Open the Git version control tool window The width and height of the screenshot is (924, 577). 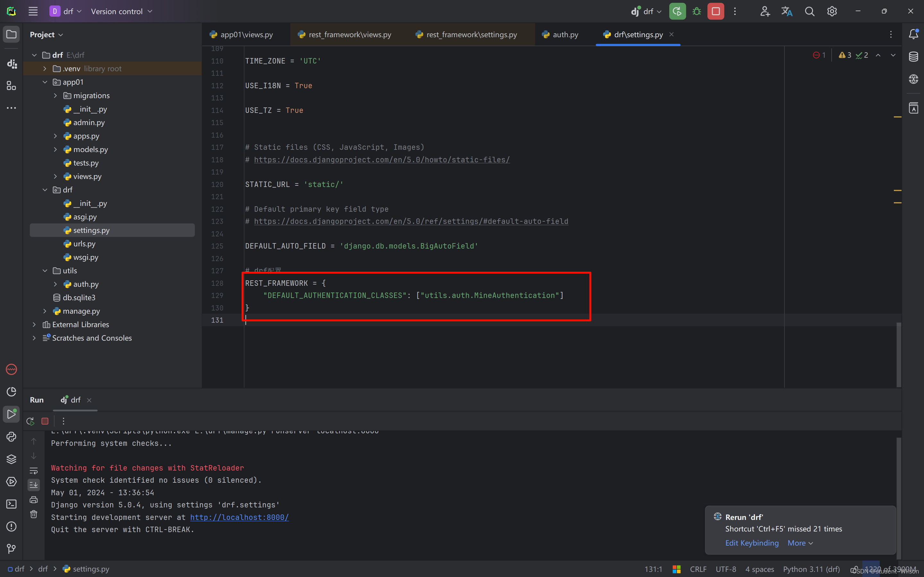[x=12, y=549]
